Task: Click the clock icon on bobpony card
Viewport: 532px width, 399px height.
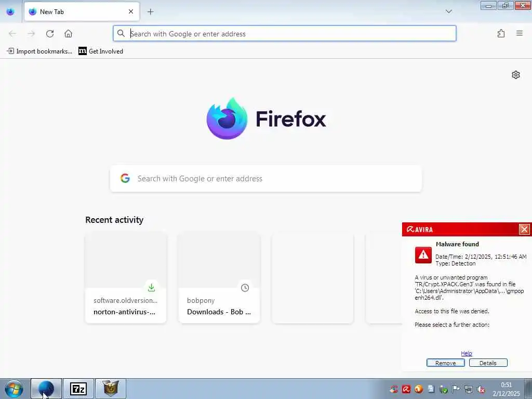Action: (245, 288)
